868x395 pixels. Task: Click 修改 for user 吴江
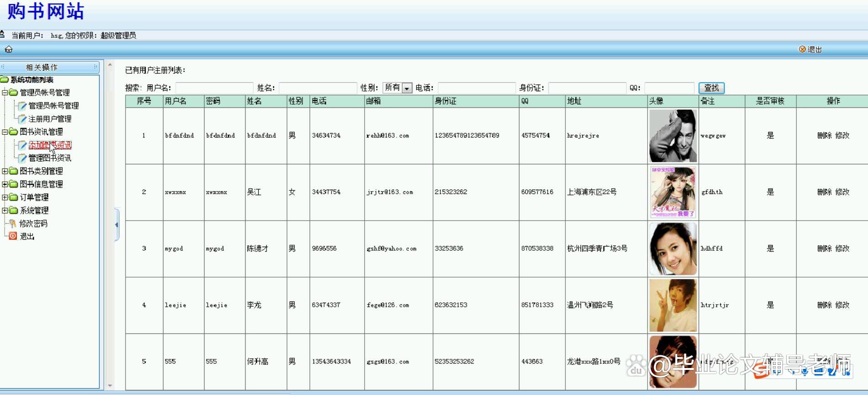click(x=842, y=192)
